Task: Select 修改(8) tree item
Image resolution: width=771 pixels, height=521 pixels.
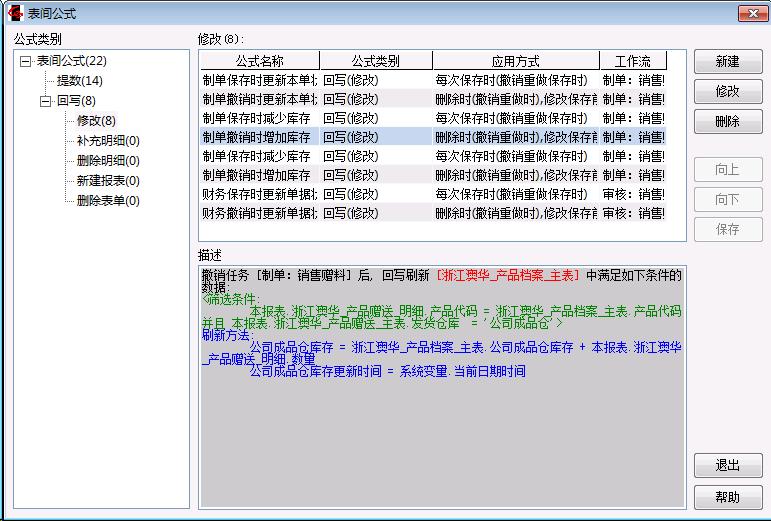Action: (96, 121)
